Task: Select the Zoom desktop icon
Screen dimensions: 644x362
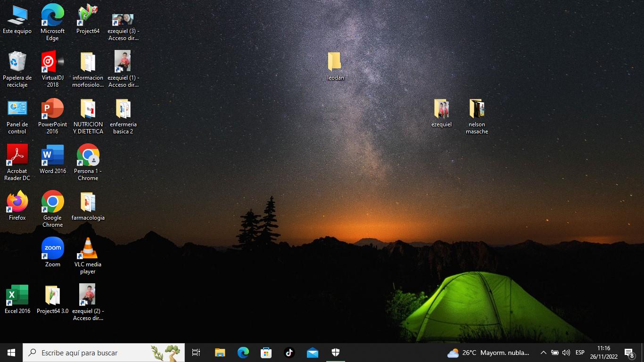Action: [x=52, y=249]
